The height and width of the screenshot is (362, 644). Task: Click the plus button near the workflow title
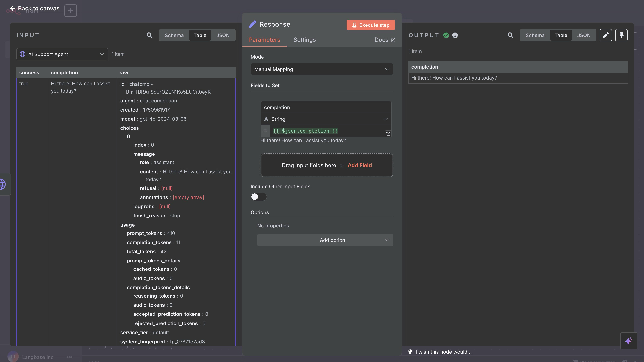pos(70,10)
